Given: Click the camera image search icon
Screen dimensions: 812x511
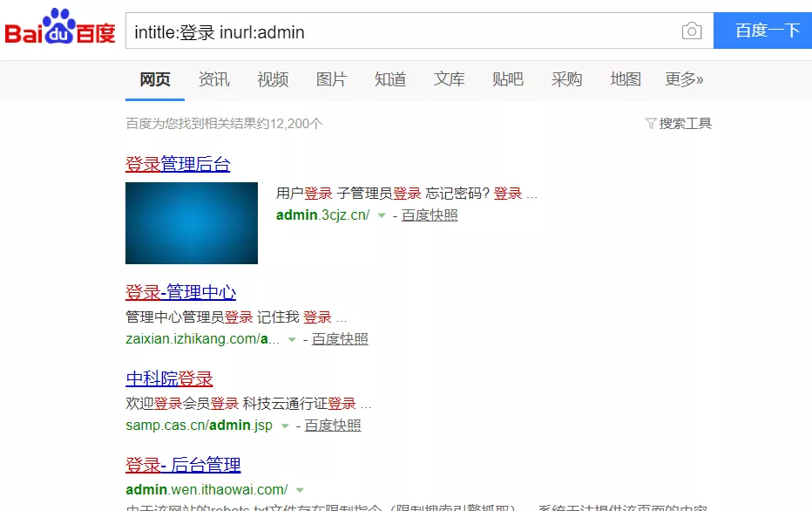Looking at the screenshot, I should 692,31.
